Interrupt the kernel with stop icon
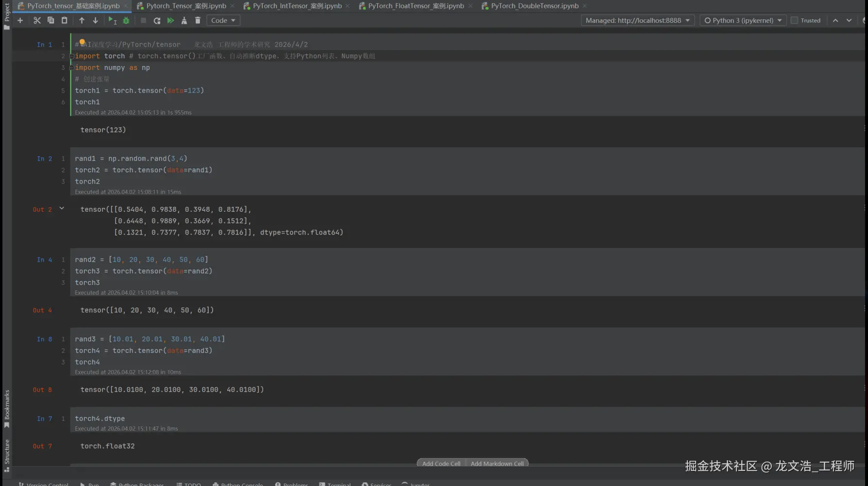868x486 pixels. click(143, 20)
